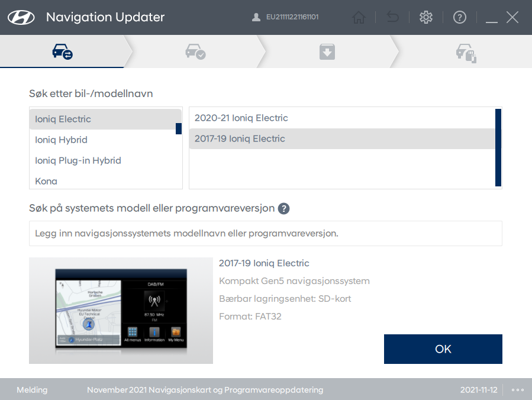
Task: Open the download step icon
Action: pos(327,51)
